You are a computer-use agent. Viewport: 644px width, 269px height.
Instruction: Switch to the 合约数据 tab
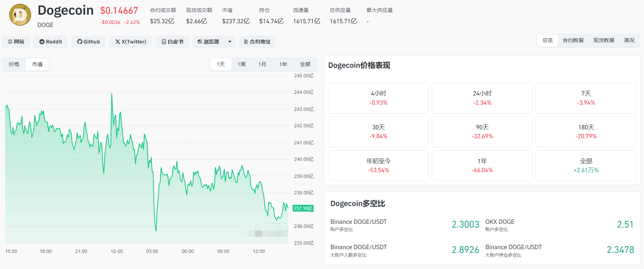pos(573,40)
